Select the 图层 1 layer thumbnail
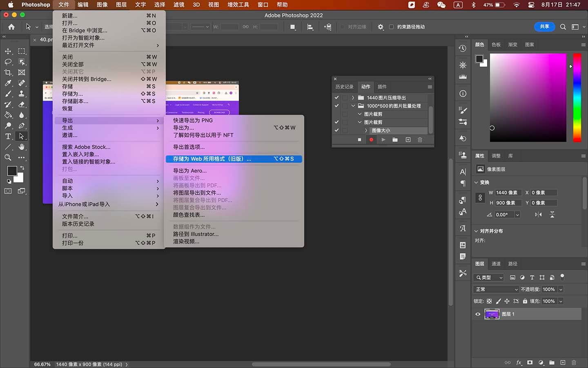The height and width of the screenshot is (368, 588). (492, 314)
